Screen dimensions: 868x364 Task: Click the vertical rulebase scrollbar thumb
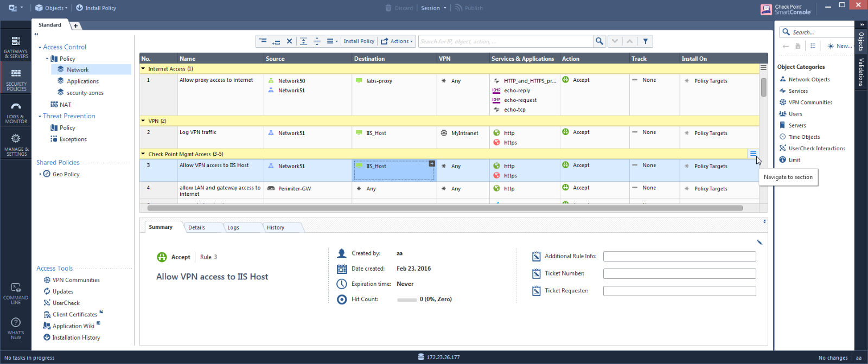coord(763,87)
